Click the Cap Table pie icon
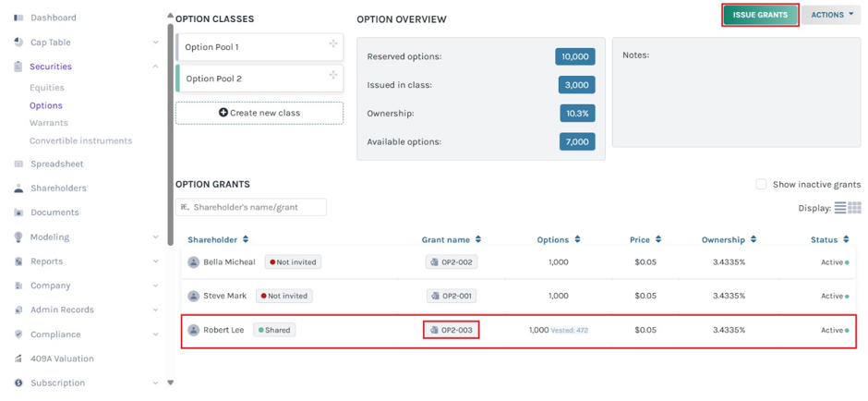 pyautogui.click(x=18, y=43)
